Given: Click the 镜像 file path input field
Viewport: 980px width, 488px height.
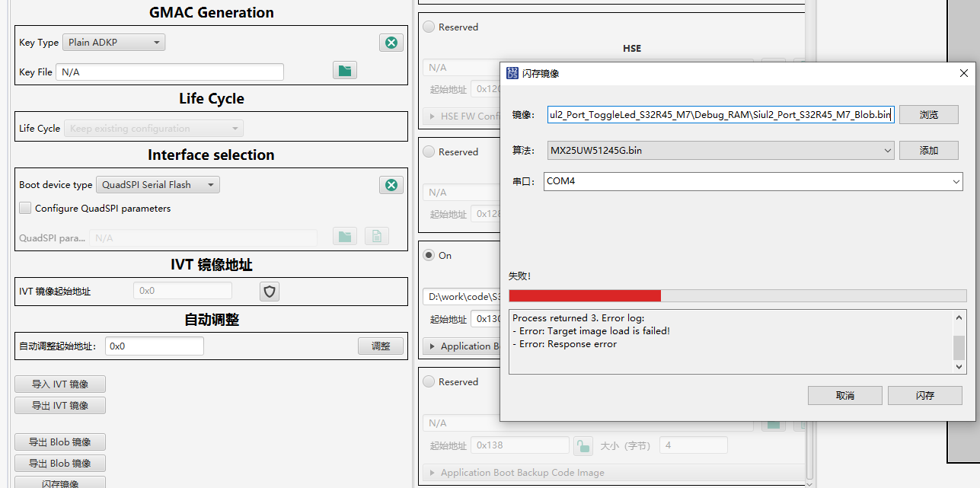Looking at the screenshot, I should pyautogui.click(x=720, y=114).
